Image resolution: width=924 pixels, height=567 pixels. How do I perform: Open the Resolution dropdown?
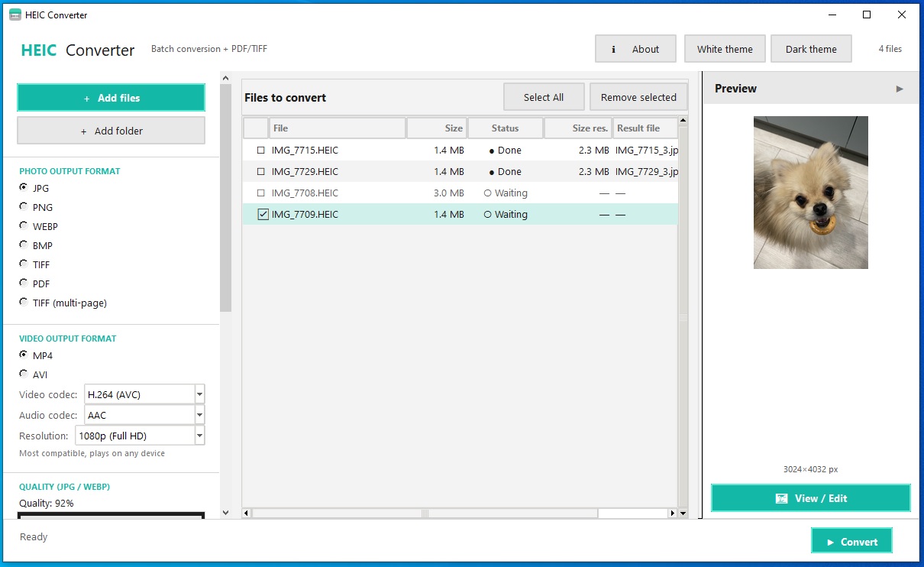199,436
